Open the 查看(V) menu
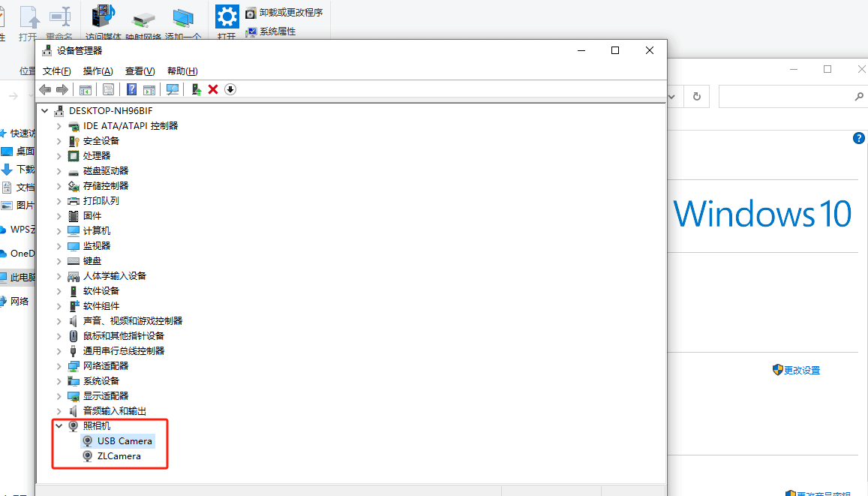Image resolution: width=868 pixels, height=496 pixels. [x=140, y=71]
